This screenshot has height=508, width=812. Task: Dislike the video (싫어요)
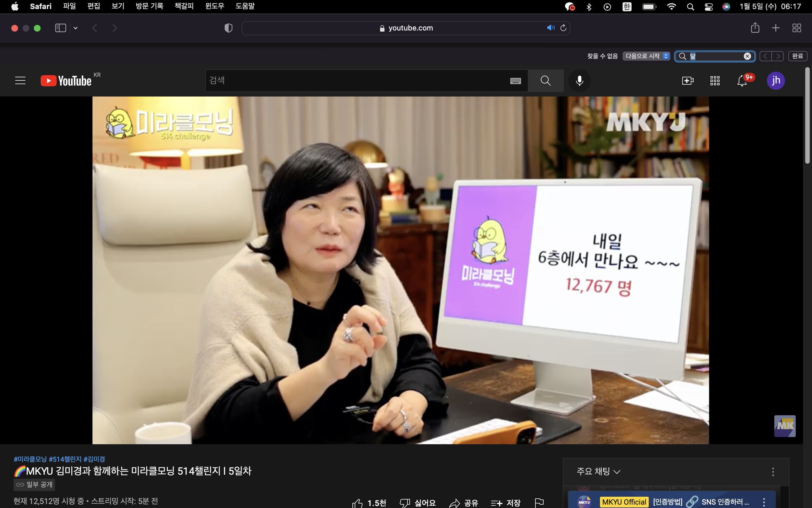(x=417, y=503)
